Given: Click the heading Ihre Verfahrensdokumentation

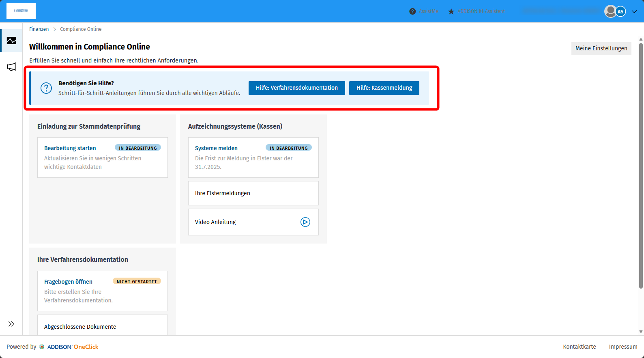Looking at the screenshot, I should pos(83,259).
